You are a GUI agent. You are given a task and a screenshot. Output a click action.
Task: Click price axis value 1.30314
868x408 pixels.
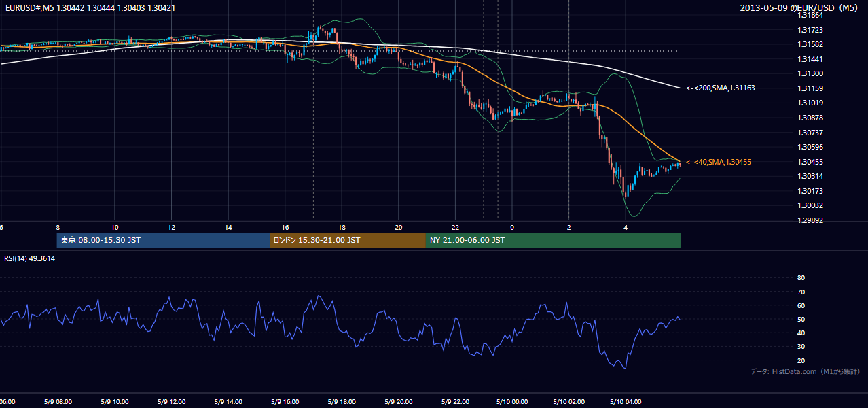point(811,176)
